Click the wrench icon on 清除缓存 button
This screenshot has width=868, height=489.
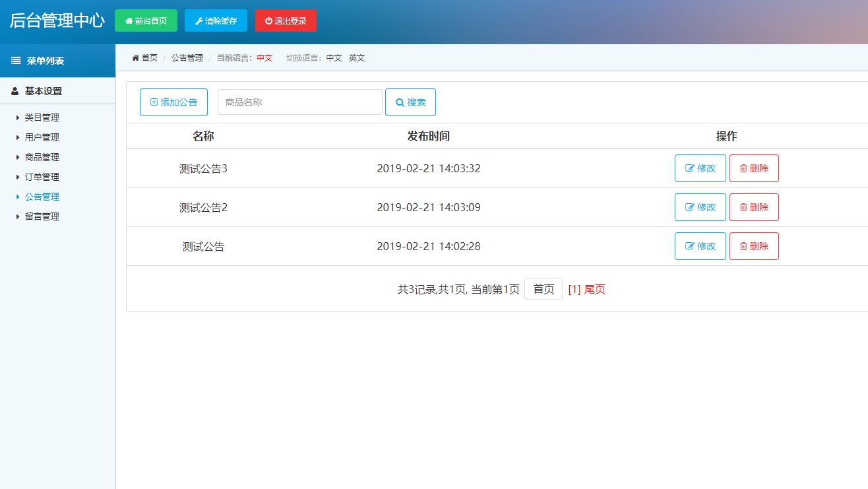click(199, 20)
